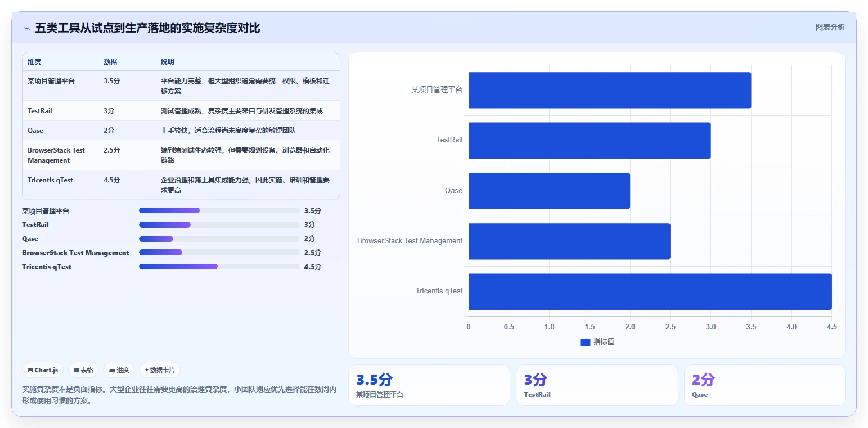
Task: Click the TestRail bar in the chart
Action: click(590, 140)
